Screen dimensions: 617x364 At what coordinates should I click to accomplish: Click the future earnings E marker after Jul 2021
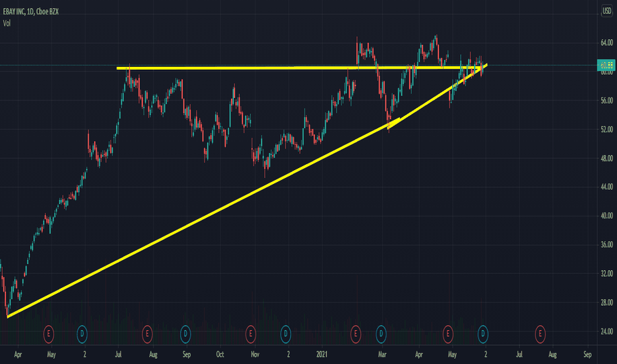540,334
